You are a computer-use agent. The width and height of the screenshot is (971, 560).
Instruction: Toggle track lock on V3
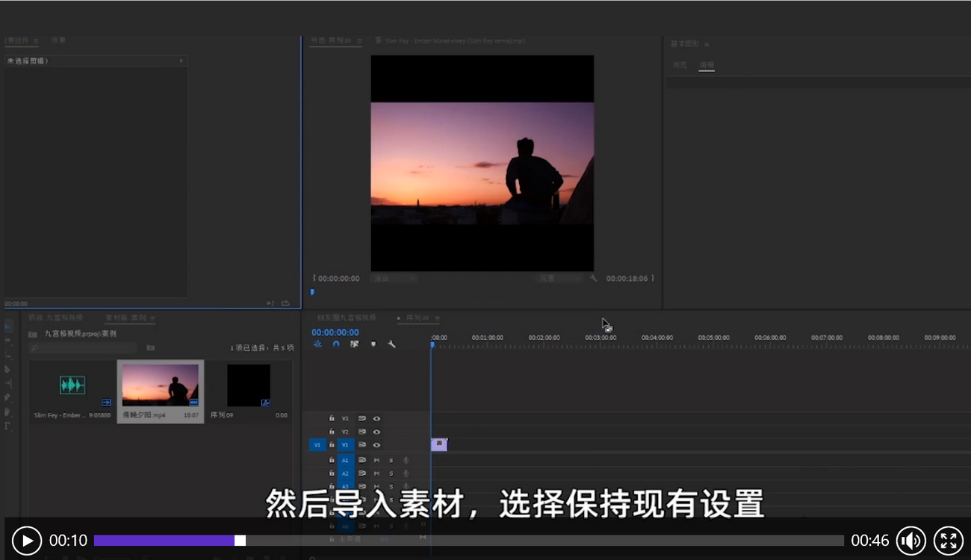point(332,418)
